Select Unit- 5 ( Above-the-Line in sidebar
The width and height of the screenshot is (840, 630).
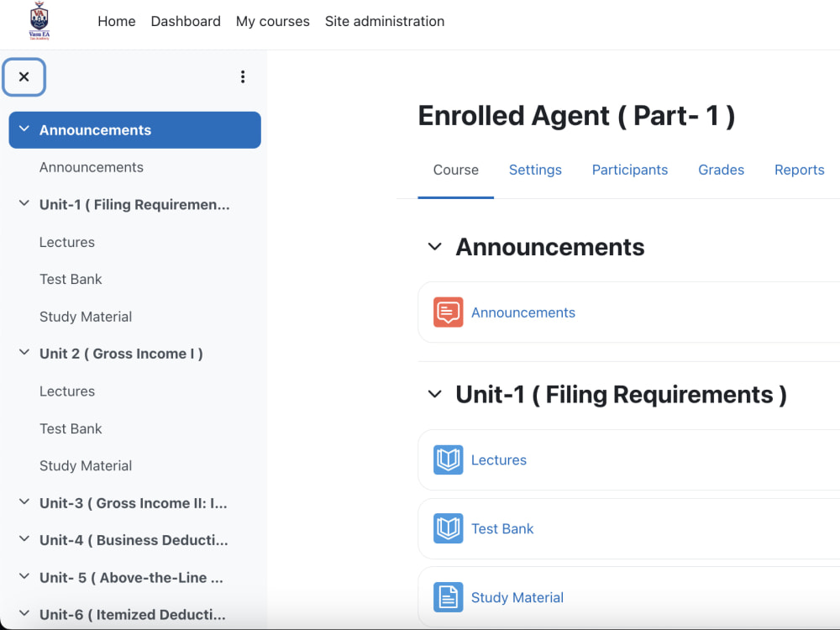(x=131, y=578)
